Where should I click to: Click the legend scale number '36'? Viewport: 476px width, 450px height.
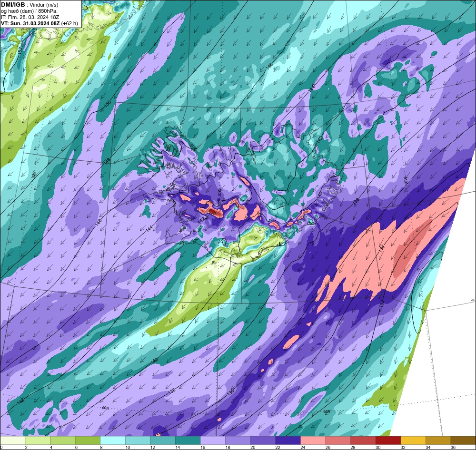[453, 447]
